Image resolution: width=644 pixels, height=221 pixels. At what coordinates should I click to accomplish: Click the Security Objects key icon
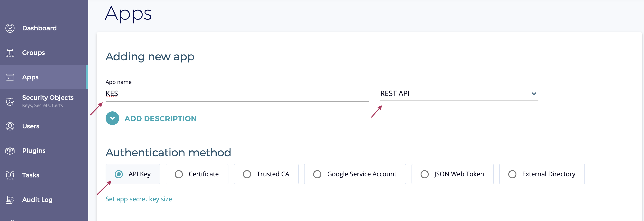[10, 102]
